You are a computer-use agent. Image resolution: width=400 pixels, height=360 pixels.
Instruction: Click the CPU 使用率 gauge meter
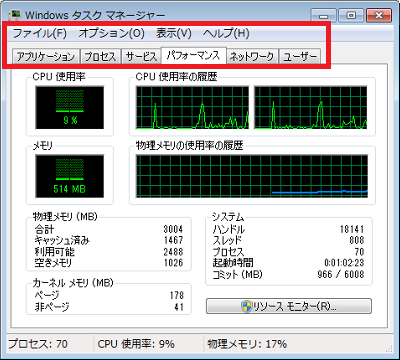tap(70, 107)
